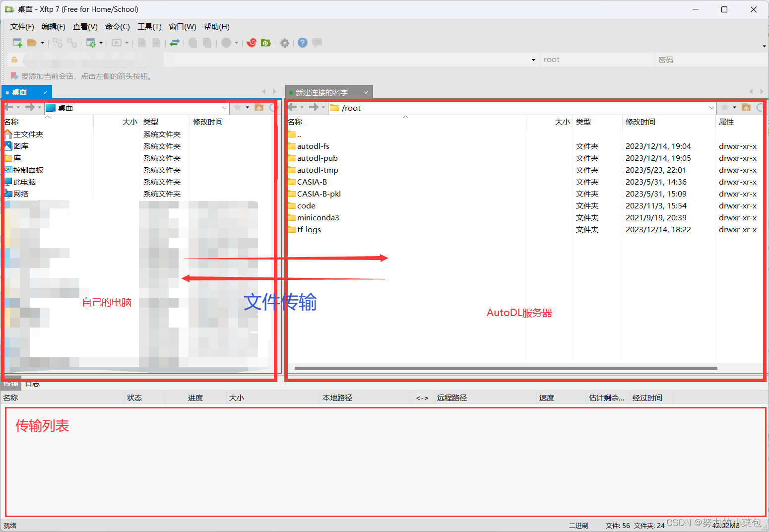
Task: Click the speech bubble feedback icon
Action: click(317, 43)
